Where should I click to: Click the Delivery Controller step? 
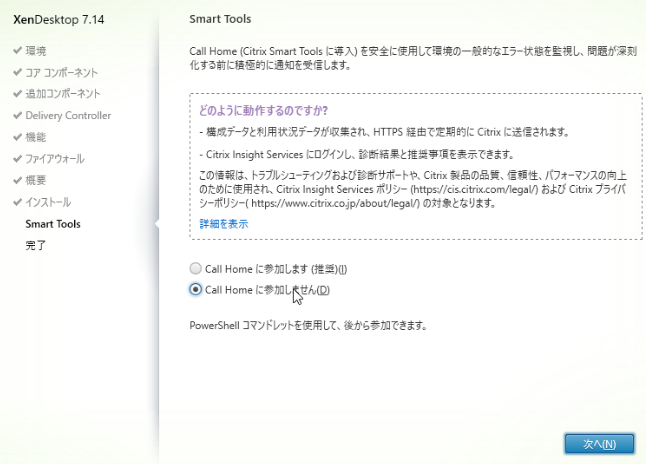tap(68, 115)
